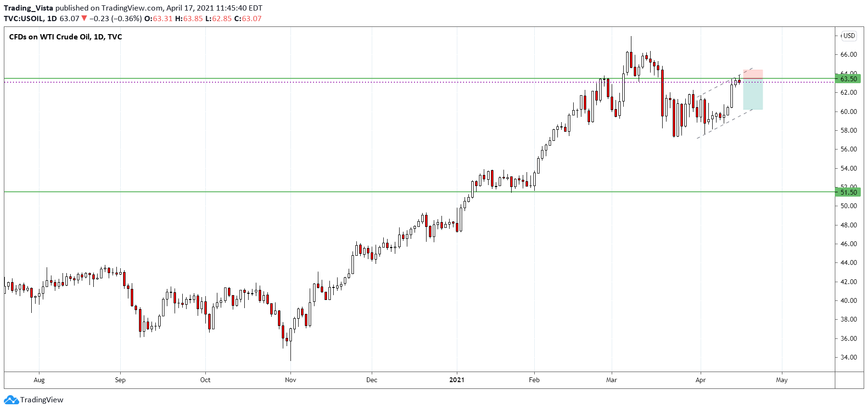
Task: Click the −0.23 (−0.36%) change text
Action: coord(115,18)
